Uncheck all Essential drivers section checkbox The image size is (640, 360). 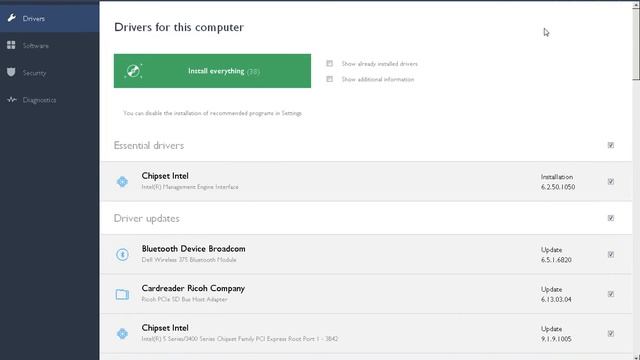tap(611, 145)
